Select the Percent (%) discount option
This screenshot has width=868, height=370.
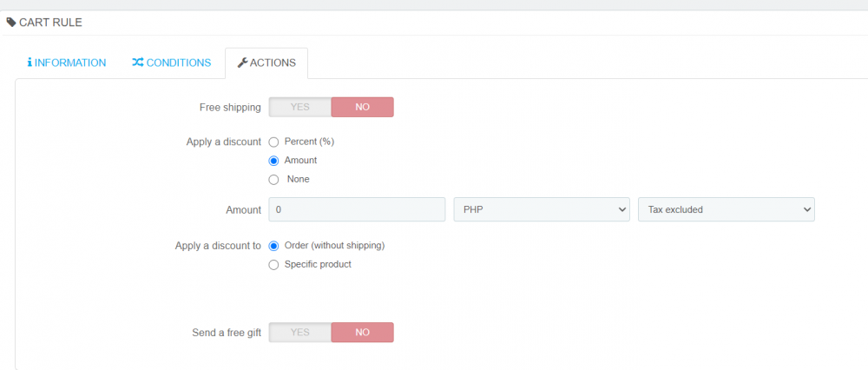274,142
